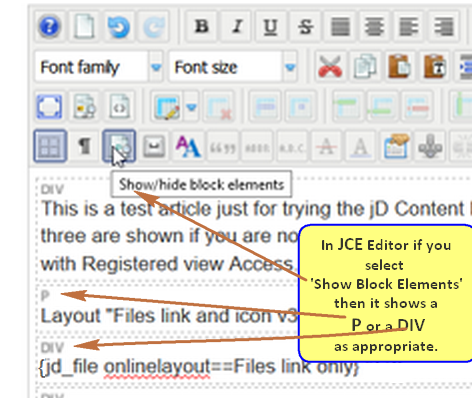Click the jd_file onlinelayout text line
Viewport: 472px width, 398px height.
[199, 367]
